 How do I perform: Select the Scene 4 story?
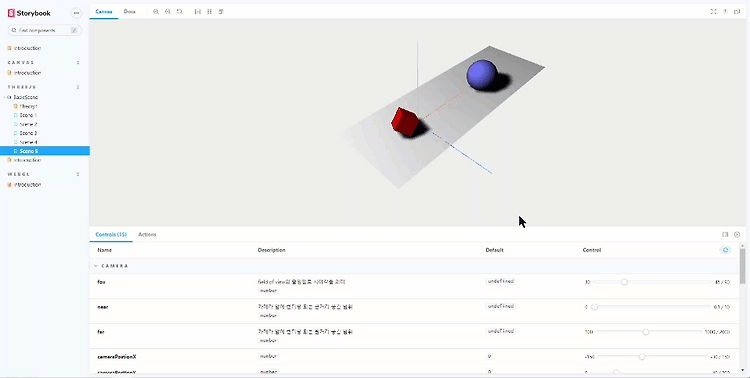(28, 142)
